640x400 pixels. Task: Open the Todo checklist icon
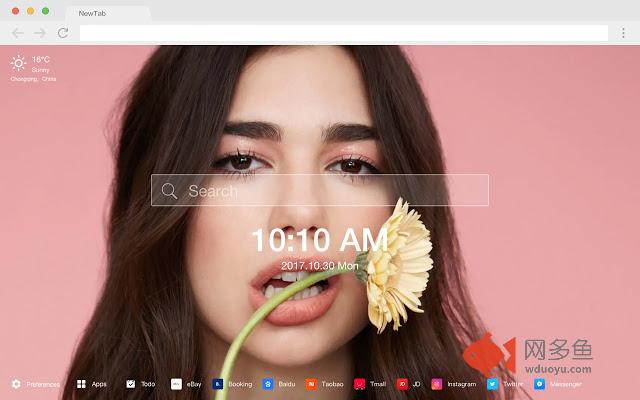click(131, 384)
